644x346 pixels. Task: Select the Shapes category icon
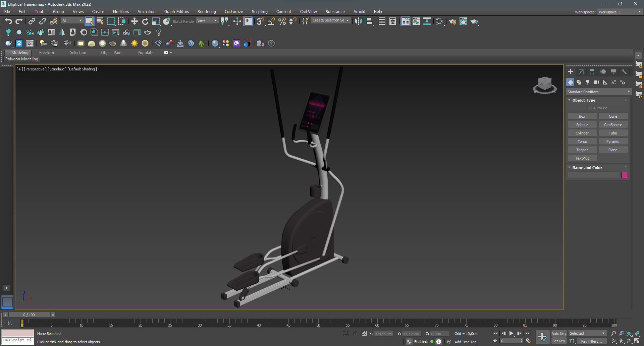pyautogui.click(x=579, y=82)
